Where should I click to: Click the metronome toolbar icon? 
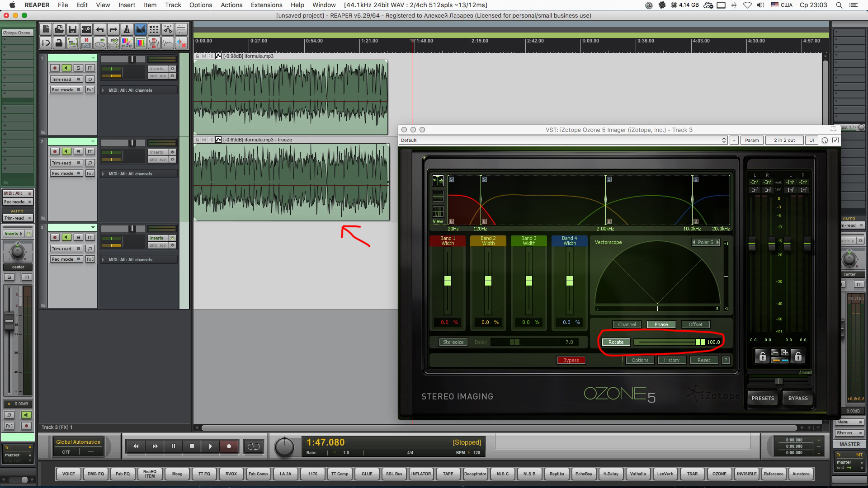click(x=127, y=29)
